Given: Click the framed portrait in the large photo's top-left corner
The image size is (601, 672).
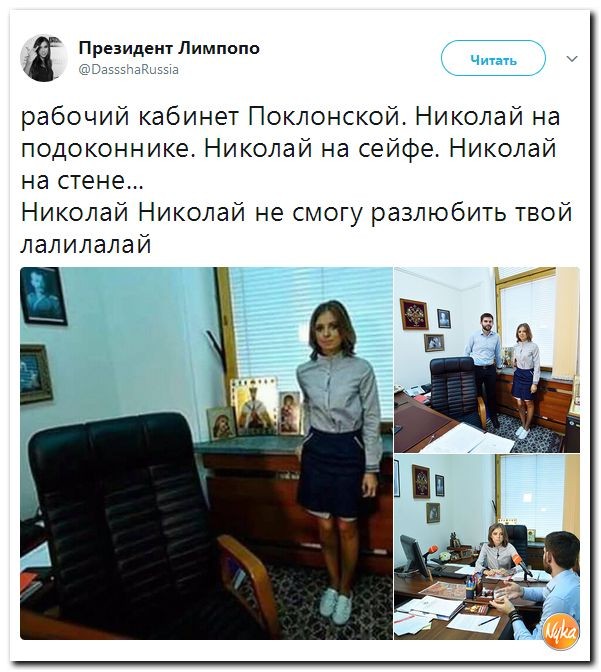Looking at the screenshot, I should click(44, 296).
